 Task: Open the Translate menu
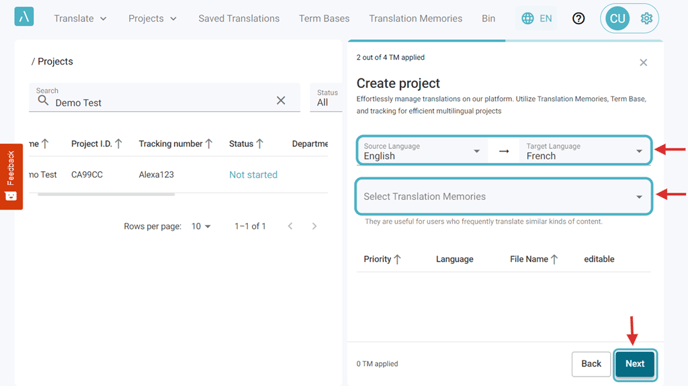[x=80, y=18]
